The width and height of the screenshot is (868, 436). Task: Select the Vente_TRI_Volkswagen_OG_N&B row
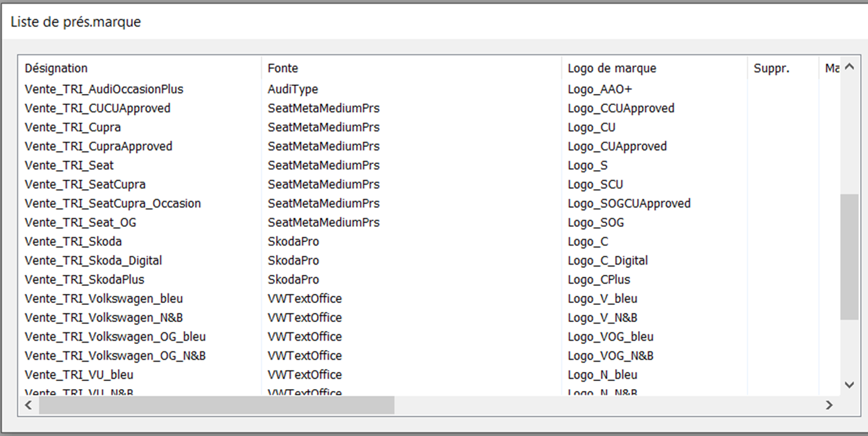pyautogui.click(x=115, y=355)
